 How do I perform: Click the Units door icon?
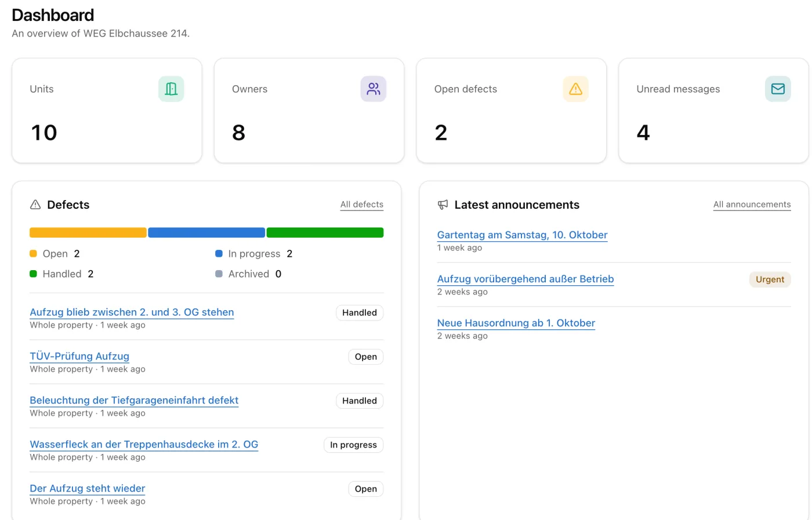171,89
